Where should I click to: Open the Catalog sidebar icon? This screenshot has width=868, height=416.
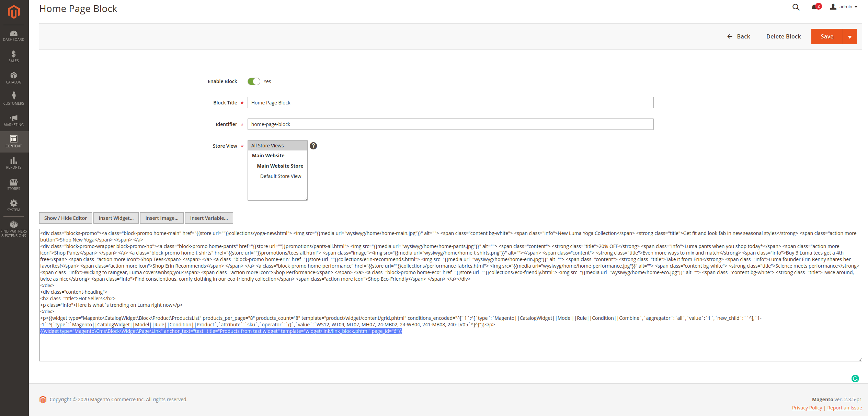(13, 78)
